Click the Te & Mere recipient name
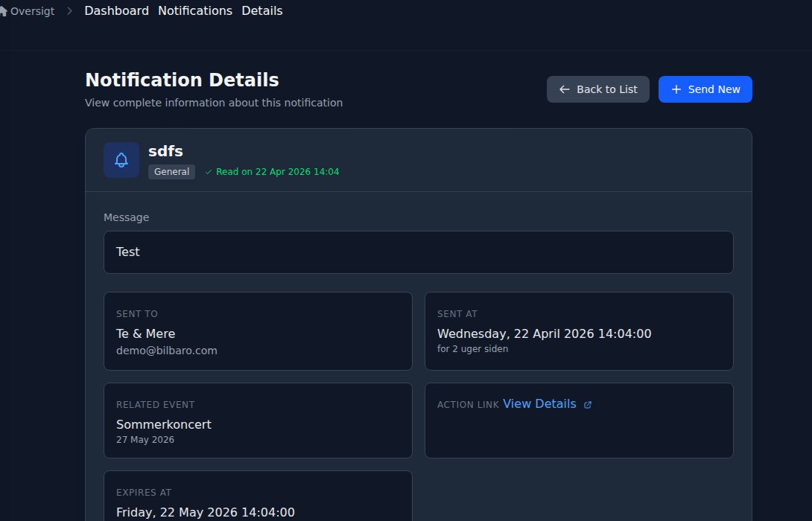This screenshot has height=521, width=812. coord(145,333)
